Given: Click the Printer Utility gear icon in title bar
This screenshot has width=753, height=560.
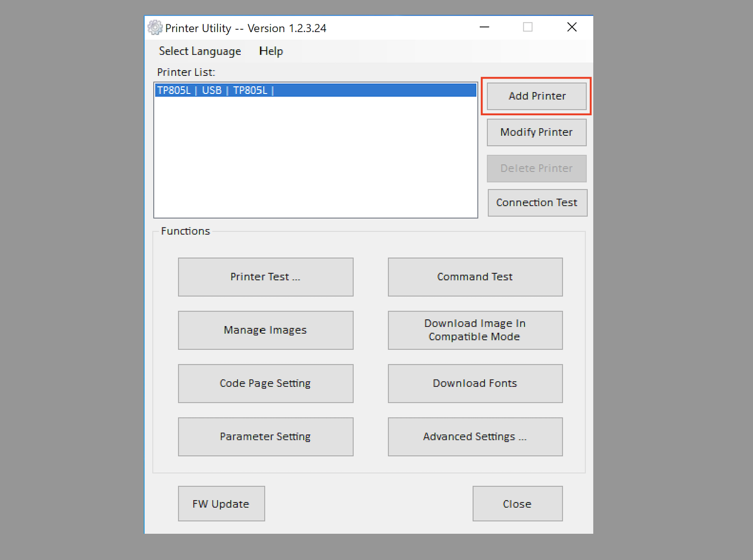Looking at the screenshot, I should point(155,28).
